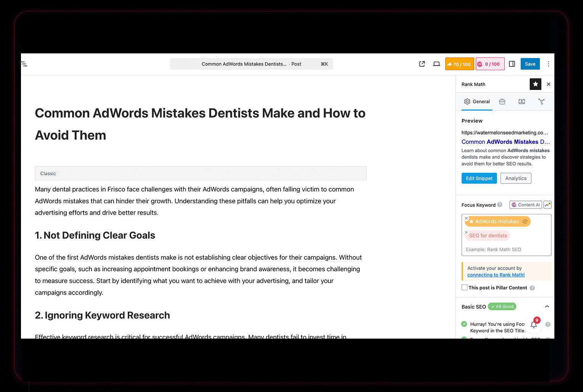Collapse the Basic SEO section

click(547, 307)
